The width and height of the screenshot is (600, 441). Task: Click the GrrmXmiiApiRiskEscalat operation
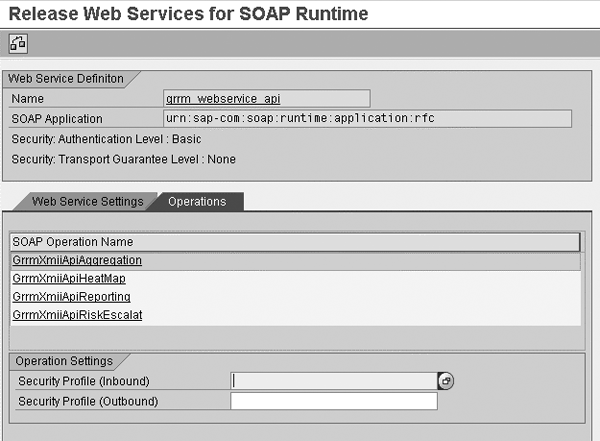pos(77,315)
